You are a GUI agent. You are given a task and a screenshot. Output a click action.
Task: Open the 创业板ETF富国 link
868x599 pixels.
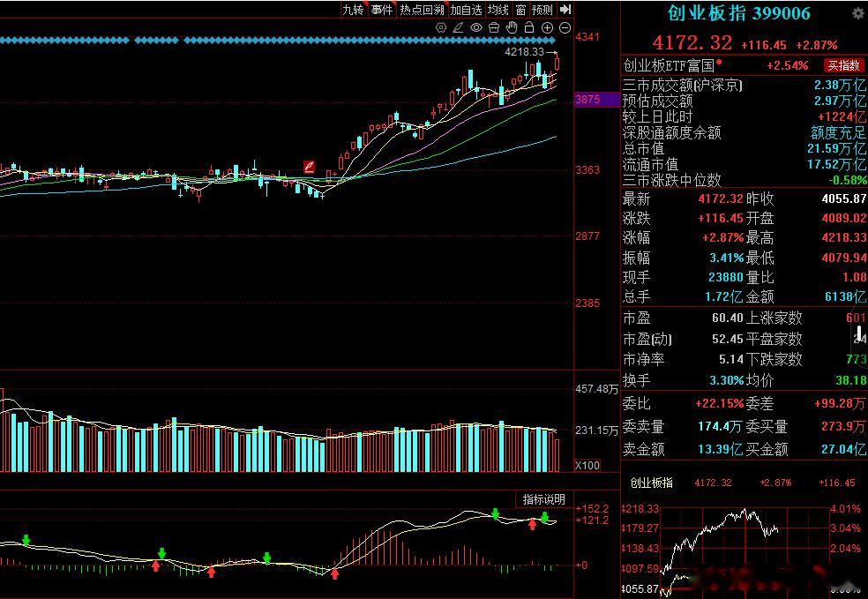pos(670,65)
